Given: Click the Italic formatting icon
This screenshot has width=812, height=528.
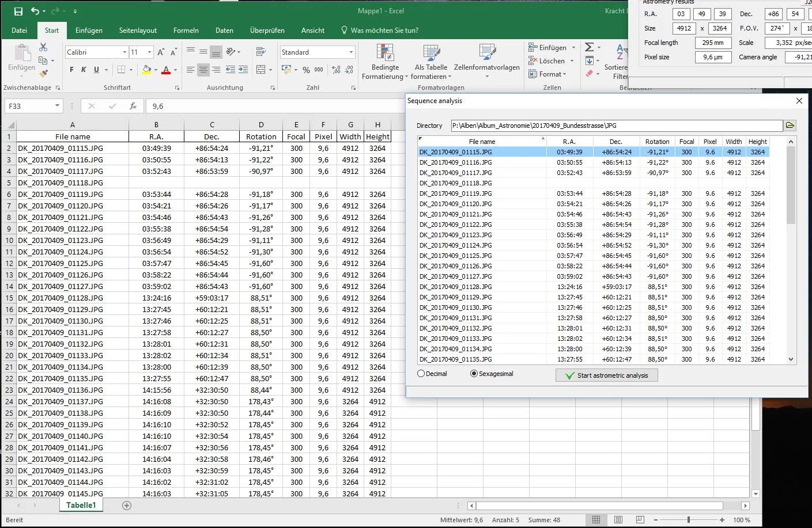Looking at the screenshot, I should click(x=84, y=70).
